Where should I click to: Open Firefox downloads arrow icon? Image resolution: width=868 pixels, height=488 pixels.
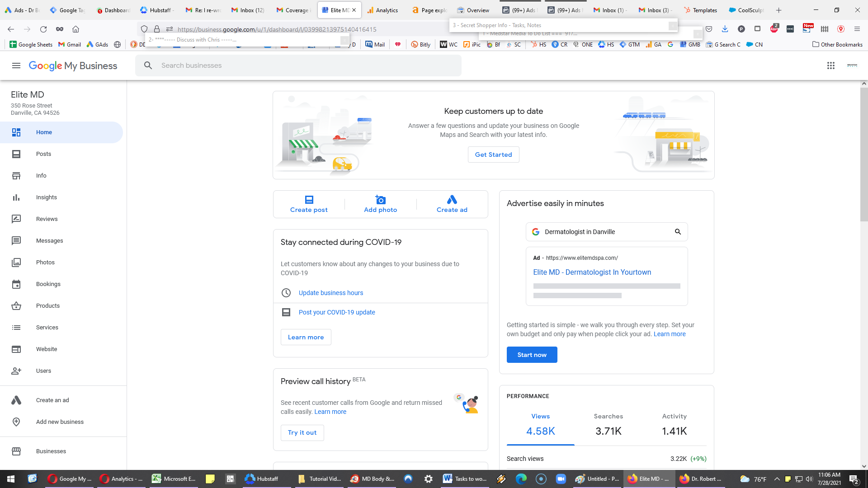[x=725, y=29]
